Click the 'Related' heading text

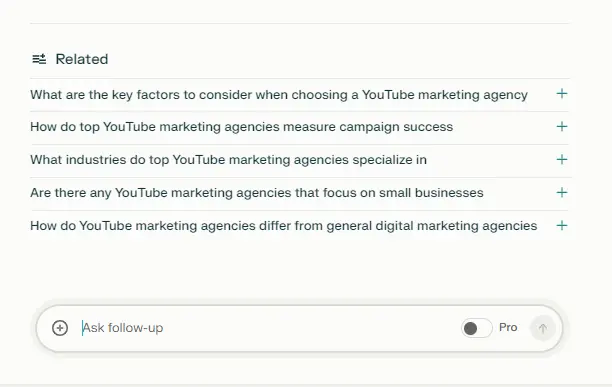click(82, 59)
